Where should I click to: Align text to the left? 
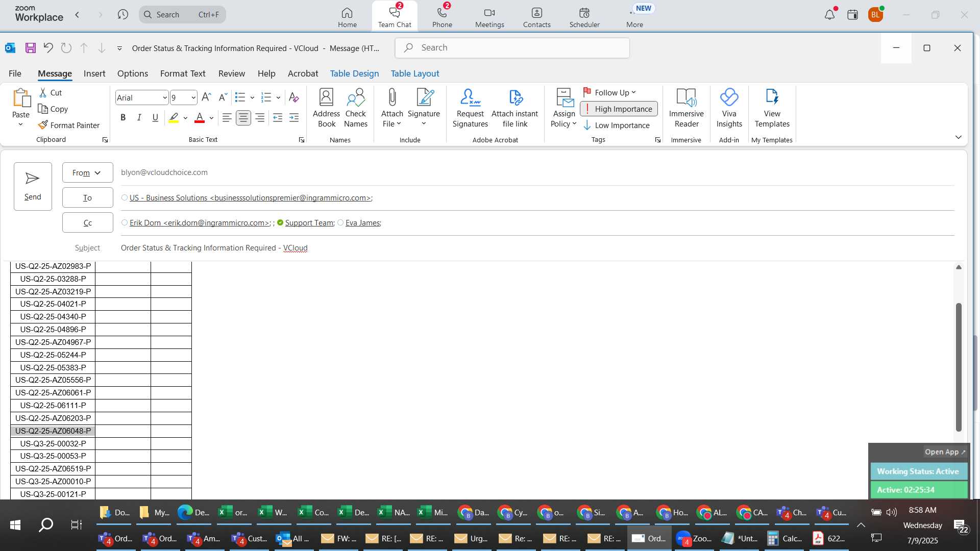227,118
